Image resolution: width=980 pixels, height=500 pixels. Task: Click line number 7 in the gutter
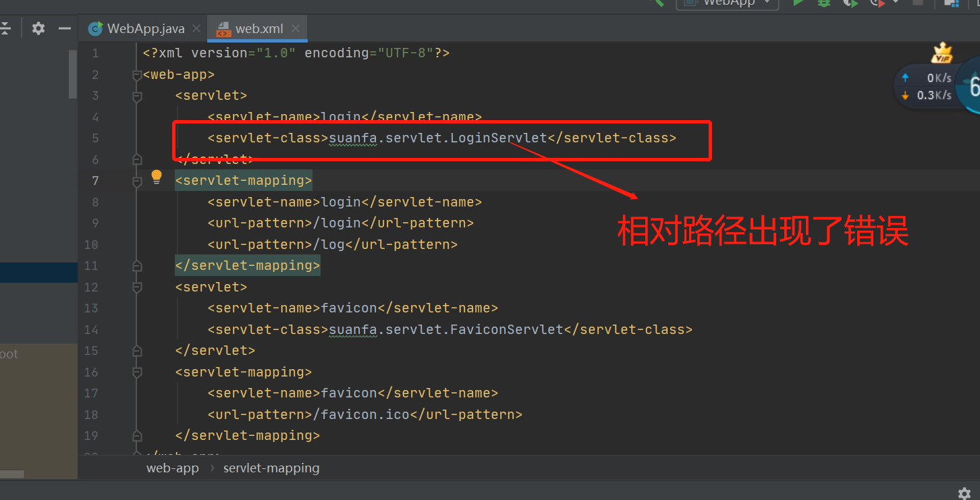pyautogui.click(x=95, y=180)
